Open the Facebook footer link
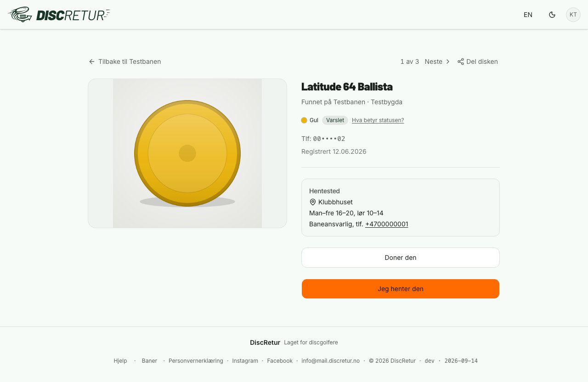 coord(280,361)
